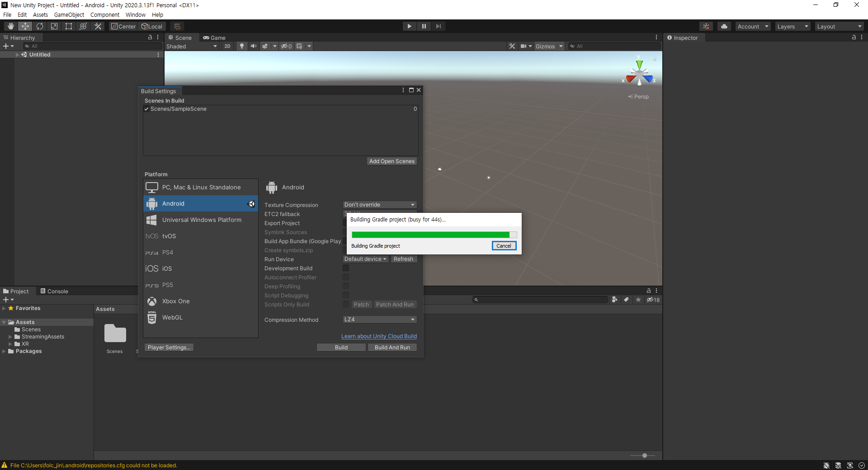Select the Rotate tool in the toolbar
868x470 pixels.
pos(40,26)
